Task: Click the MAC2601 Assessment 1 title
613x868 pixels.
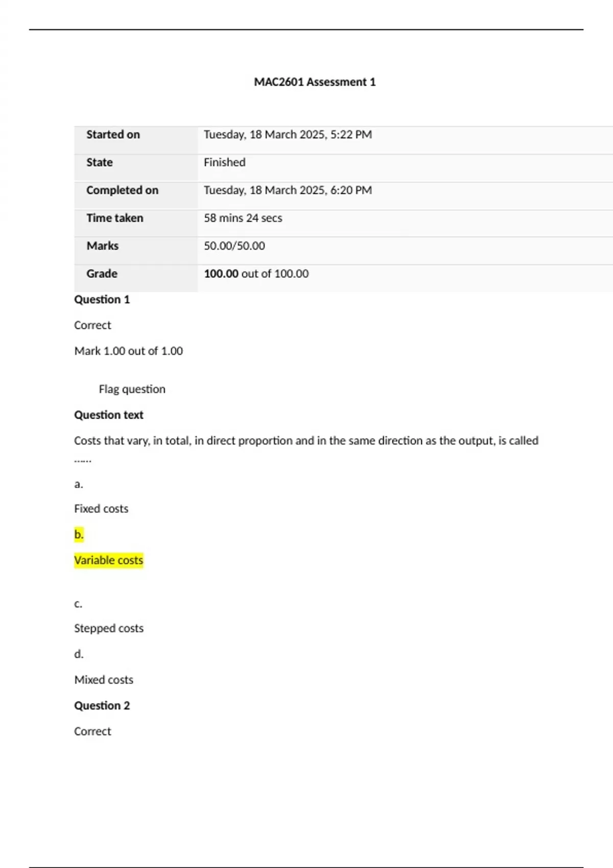Action: [x=315, y=82]
